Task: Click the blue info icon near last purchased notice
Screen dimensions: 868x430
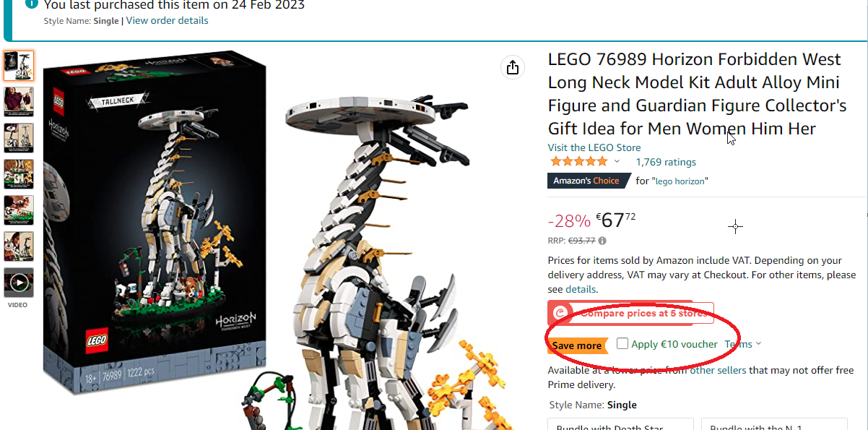Action: click(x=31, y=4)
